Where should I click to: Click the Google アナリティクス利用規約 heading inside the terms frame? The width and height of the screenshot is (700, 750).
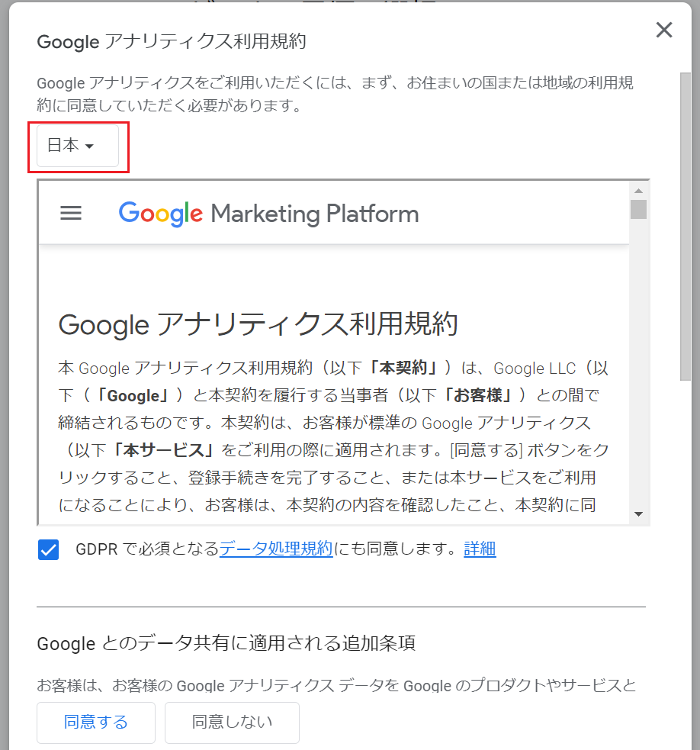pyautogui.click(x=258, y=324)
